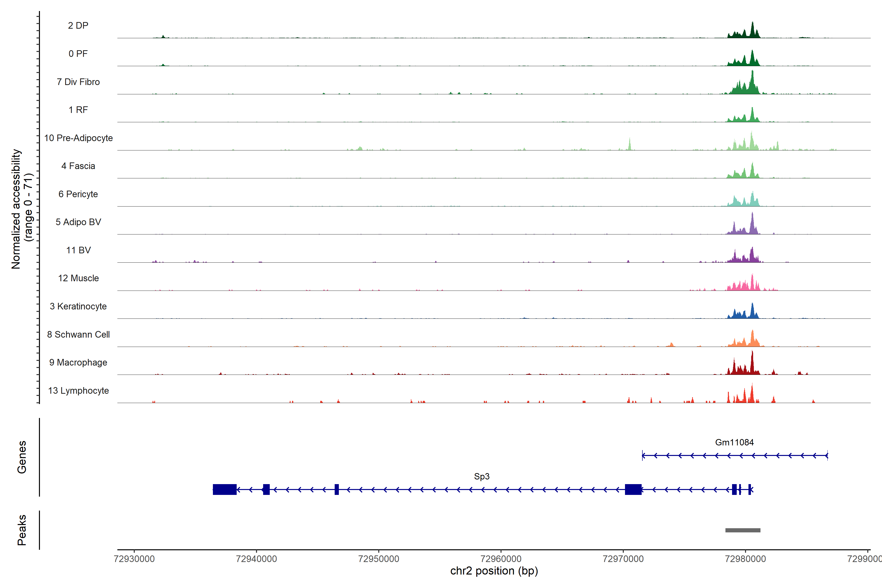Click the tallest dark green peak in 2 DP

tap(752, 31)
